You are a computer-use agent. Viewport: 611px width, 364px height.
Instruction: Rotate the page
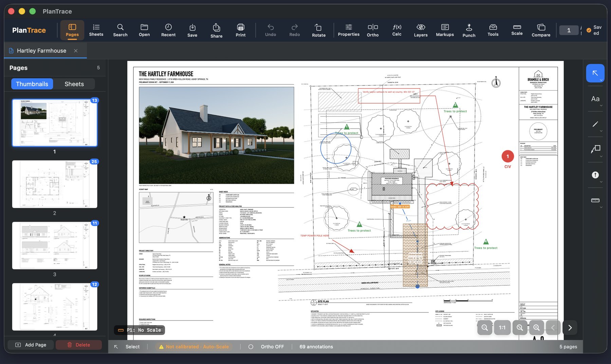point(319,30)
